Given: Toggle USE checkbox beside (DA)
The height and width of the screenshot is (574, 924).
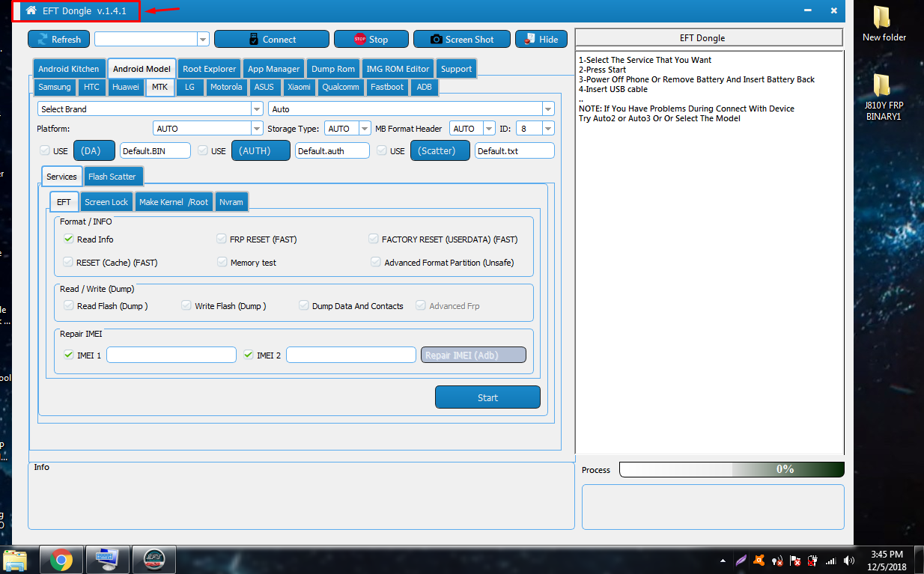Looking at the screenshot, I should coord(44,151).
